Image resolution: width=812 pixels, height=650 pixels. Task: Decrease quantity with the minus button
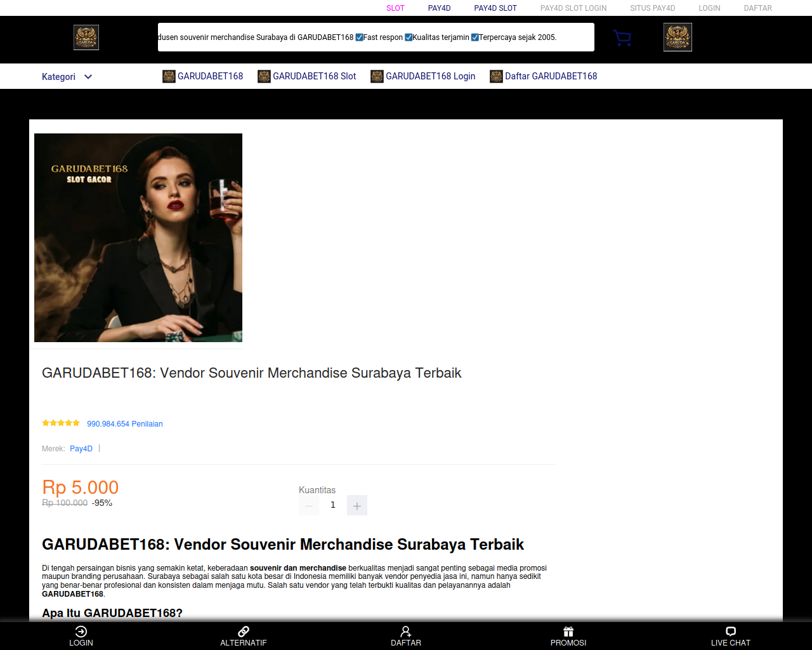click(309, 505)
